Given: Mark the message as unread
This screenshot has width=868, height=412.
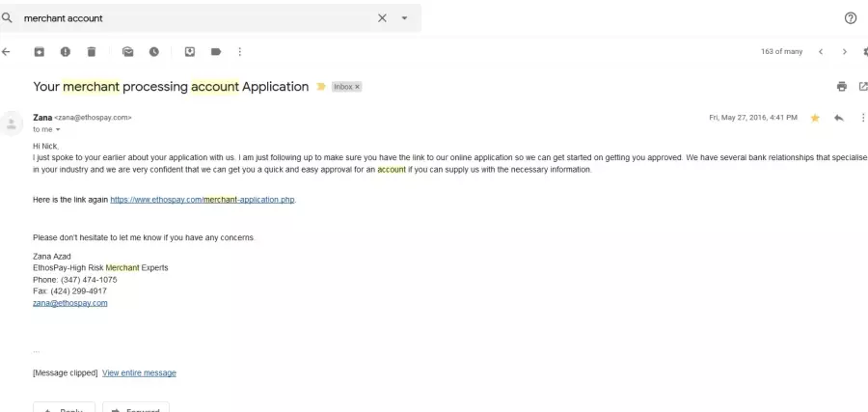Looking at the screenshot, I should (127, 51).
